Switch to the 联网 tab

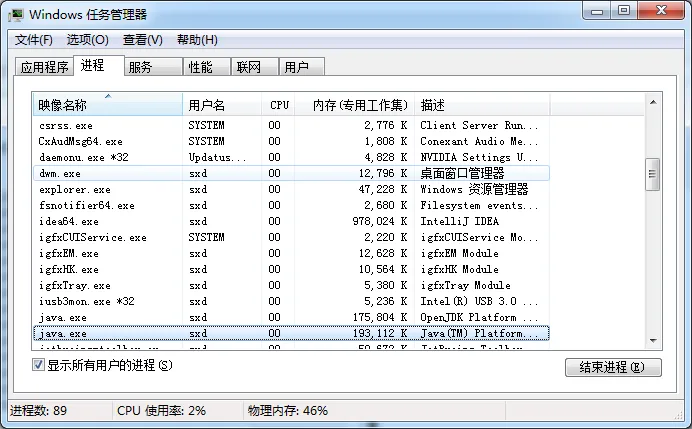[x=249, y=68]
